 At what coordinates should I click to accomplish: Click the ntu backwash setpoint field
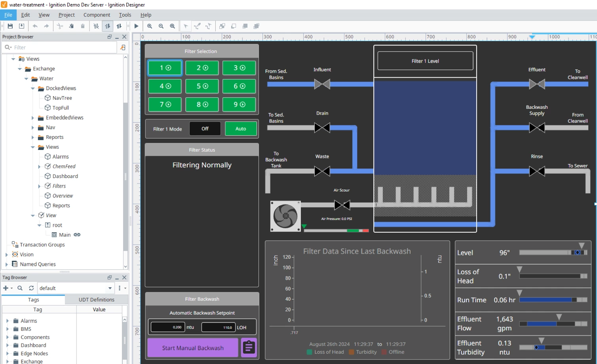(167, 327)
